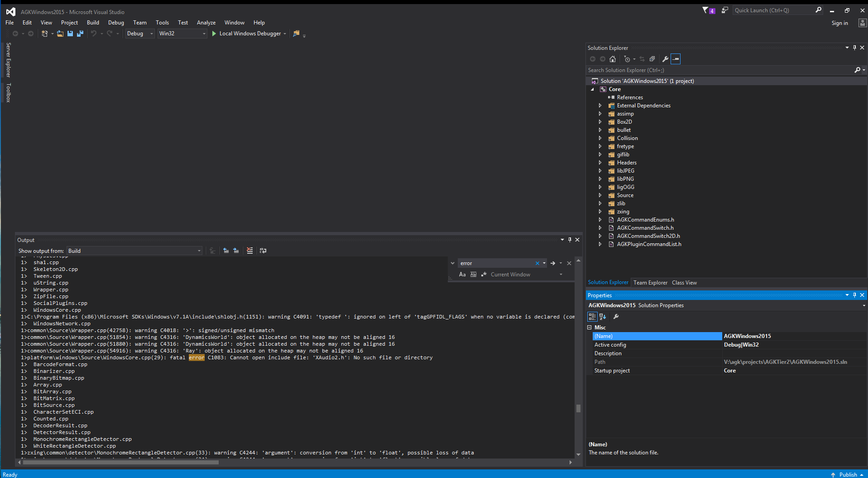Click the account avatar icon next to Sign in
This screenshot has height=478, width=868.
tap(862, 23)
